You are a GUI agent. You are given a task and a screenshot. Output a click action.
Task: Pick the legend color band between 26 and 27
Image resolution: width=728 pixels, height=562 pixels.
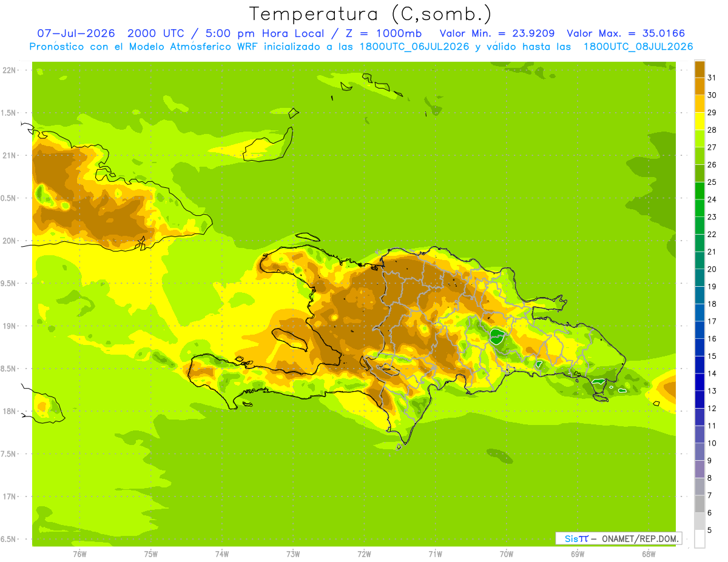pos(699,156)
